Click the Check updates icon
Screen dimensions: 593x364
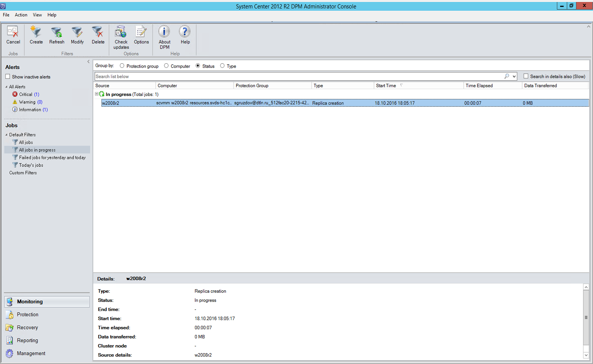pos(121,32)
